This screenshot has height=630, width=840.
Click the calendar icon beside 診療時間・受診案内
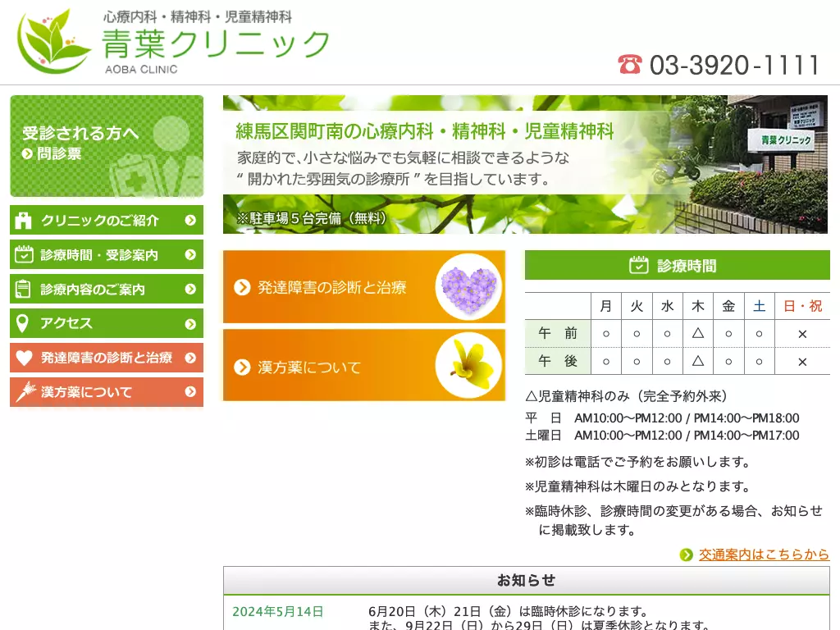(x=24, y=254)
